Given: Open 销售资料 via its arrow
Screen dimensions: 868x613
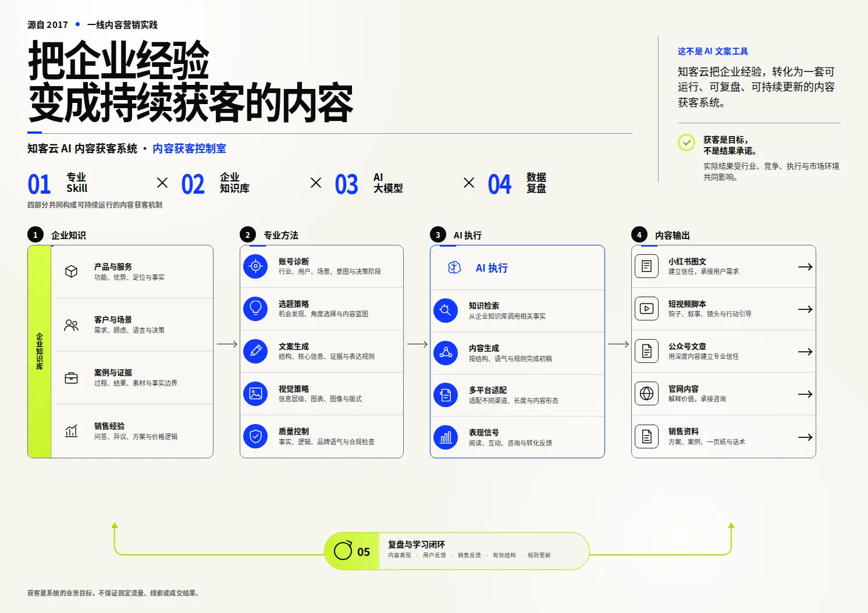Looking at the screenshot, I should coord(805,437).
